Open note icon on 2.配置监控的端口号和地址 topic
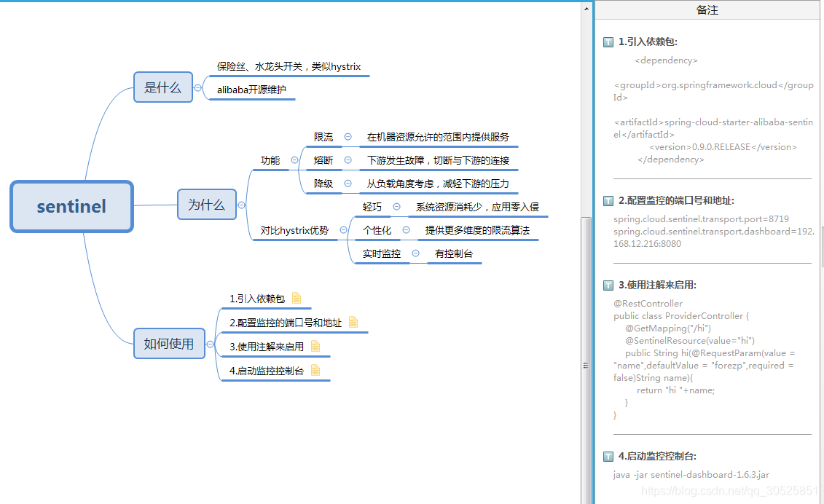The height and width of the screenshot is (504, 824). coord(353,322)
